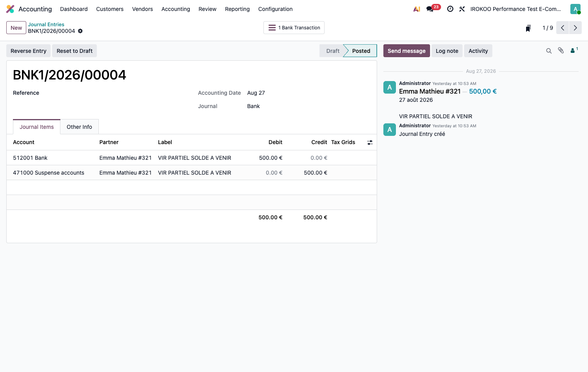
Task: Click Reset to Draft
Action: [x=74, y=51]
